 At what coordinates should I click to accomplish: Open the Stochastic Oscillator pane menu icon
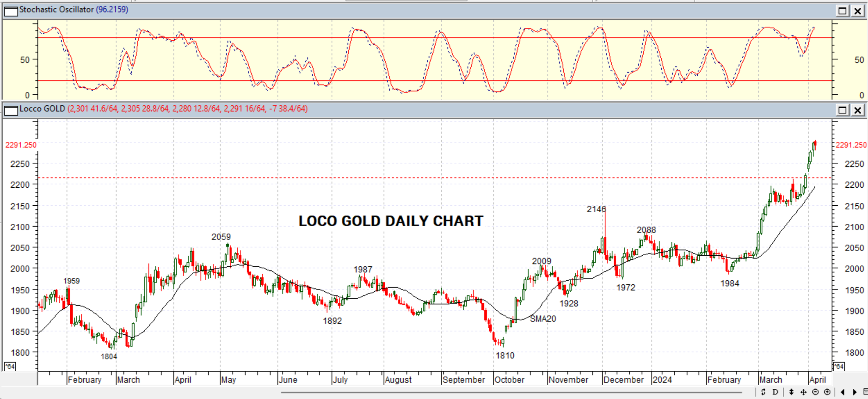pyautogui.click(x=11, y=11)
